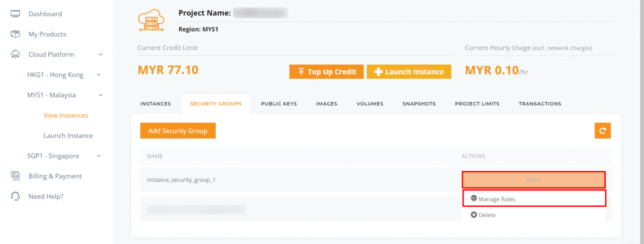Viewport: 644px width, 244px height.
Task: Click the MYR 77.10 credit value
Action: click(x=168, y=70)
